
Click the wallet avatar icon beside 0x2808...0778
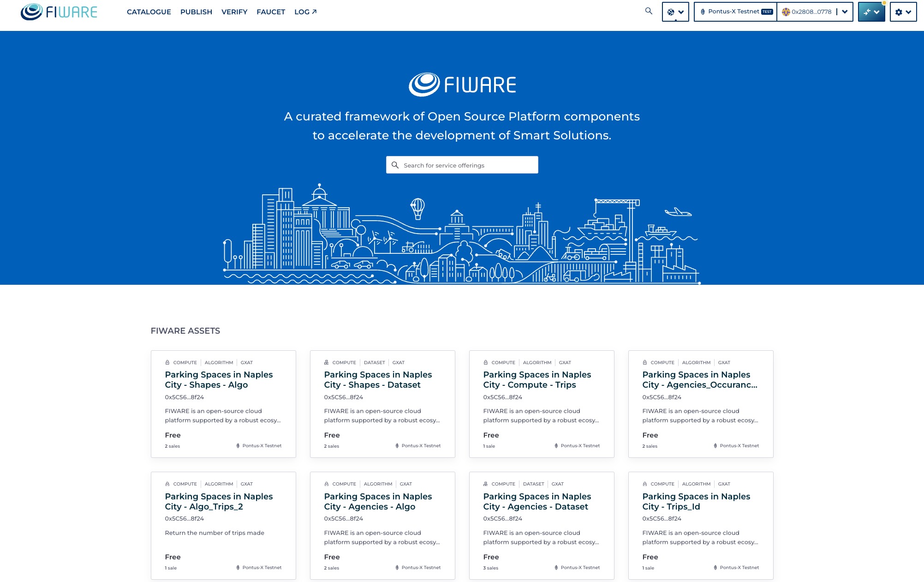(786, 12)
